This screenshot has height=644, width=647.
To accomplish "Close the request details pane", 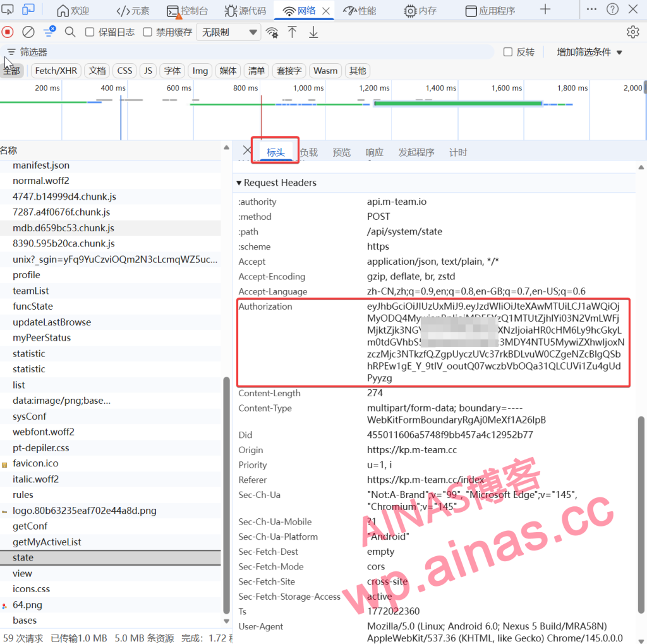I will [247, 150].
